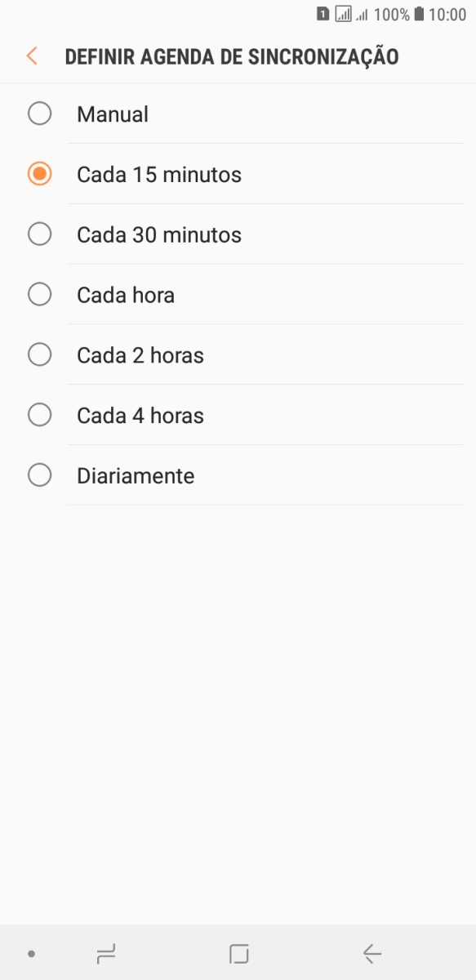Open recent apps from navigation bar
Screen dimensions: 476x980
click(x=105, y=953)
